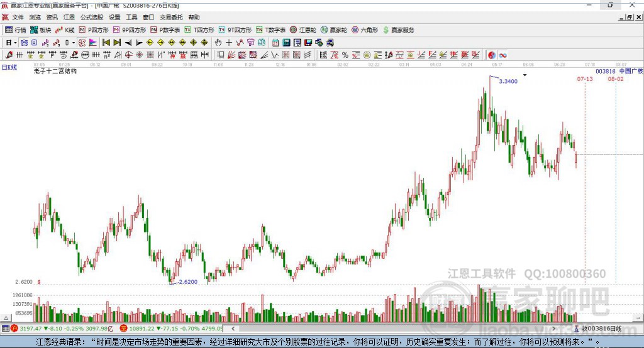Open the 江恩 menu
644x348 pixels.
pyautogui.click(x=69, y=17)
